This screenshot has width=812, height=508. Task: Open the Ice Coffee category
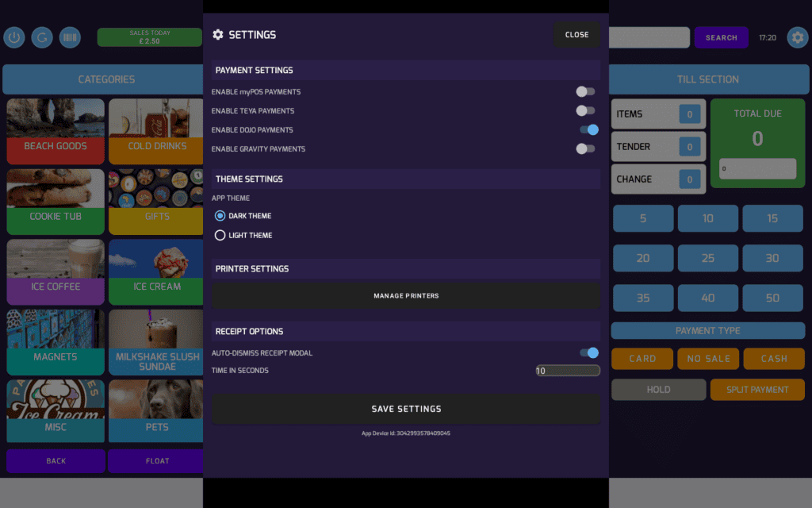(56, 272)
